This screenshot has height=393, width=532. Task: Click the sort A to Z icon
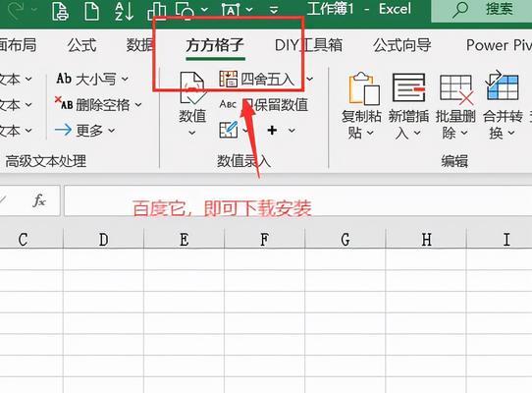(x=124, y=11)
